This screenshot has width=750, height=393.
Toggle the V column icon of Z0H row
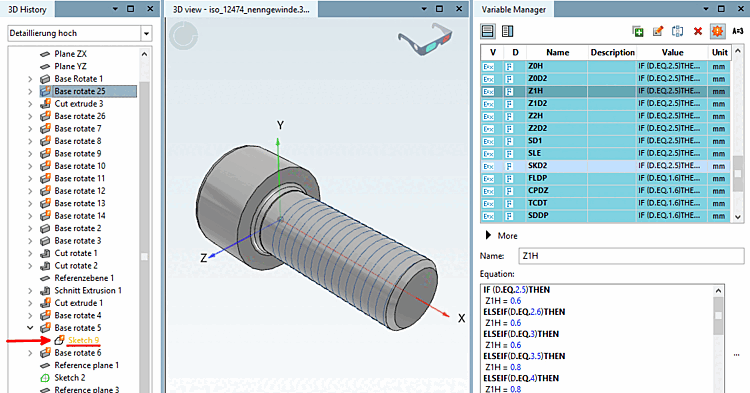point(488,66)
